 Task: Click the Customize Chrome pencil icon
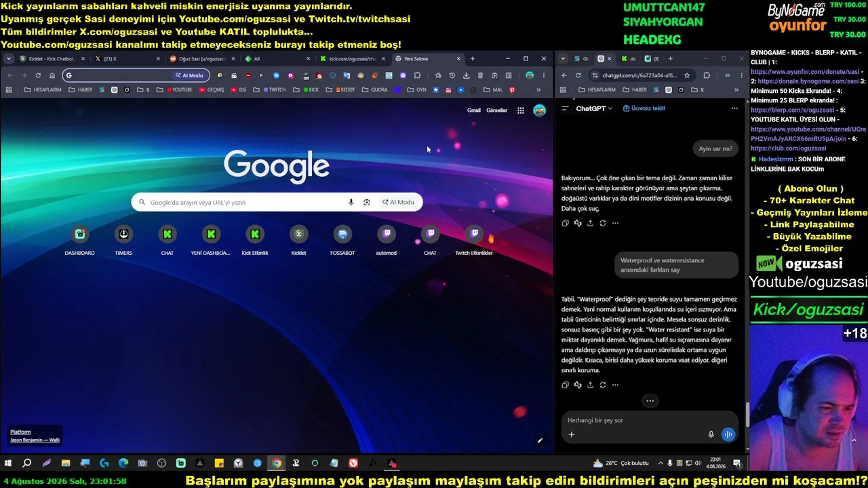coord(540,441)
